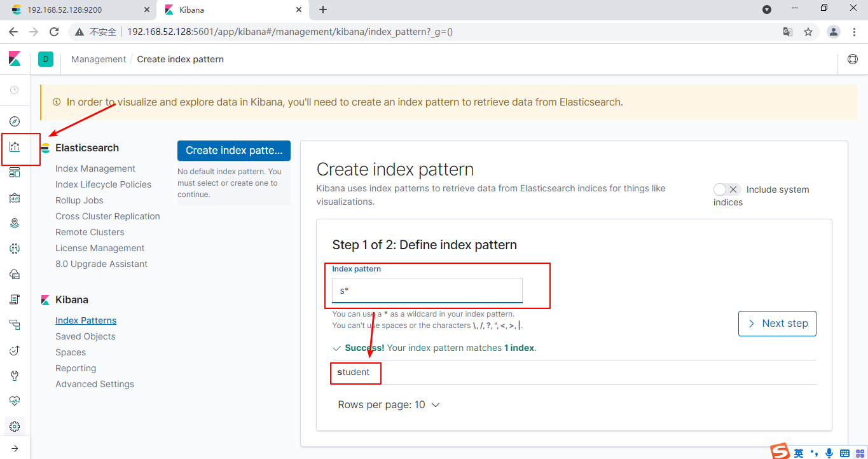Open Stack Monitoring heartbeat icon
Viewport: 868px width, 459px height.
(x=15, y=401)
